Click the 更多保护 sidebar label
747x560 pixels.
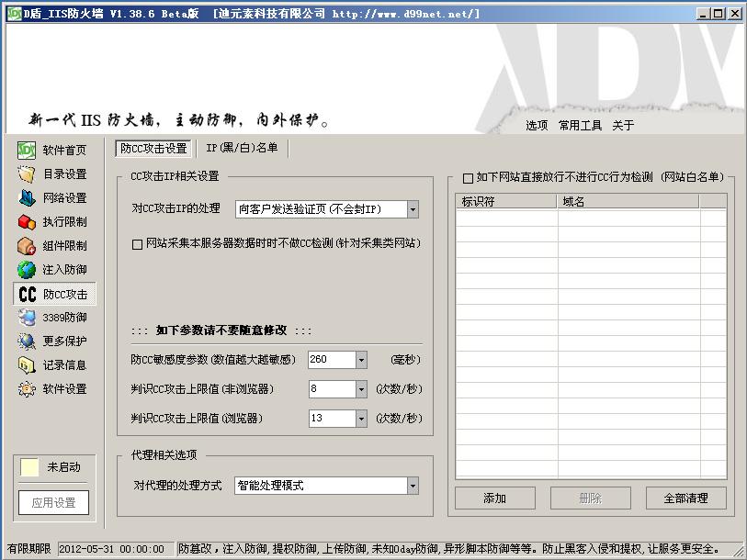pyautogui.click(x=65, y=341)
